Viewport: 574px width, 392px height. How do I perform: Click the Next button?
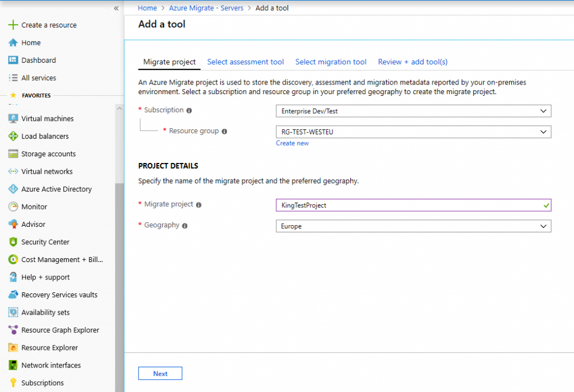click(x=160, y=374)
